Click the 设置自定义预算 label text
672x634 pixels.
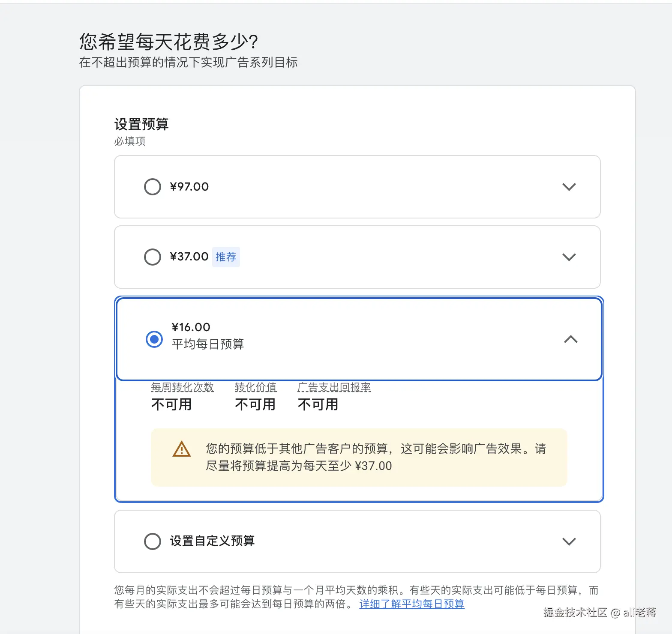pos(212,541)
